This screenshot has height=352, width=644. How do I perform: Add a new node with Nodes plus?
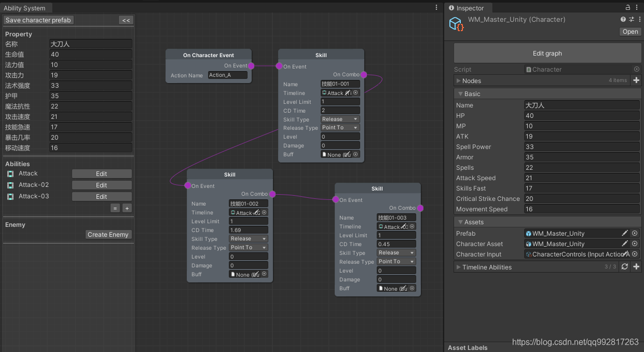point(637,80)
